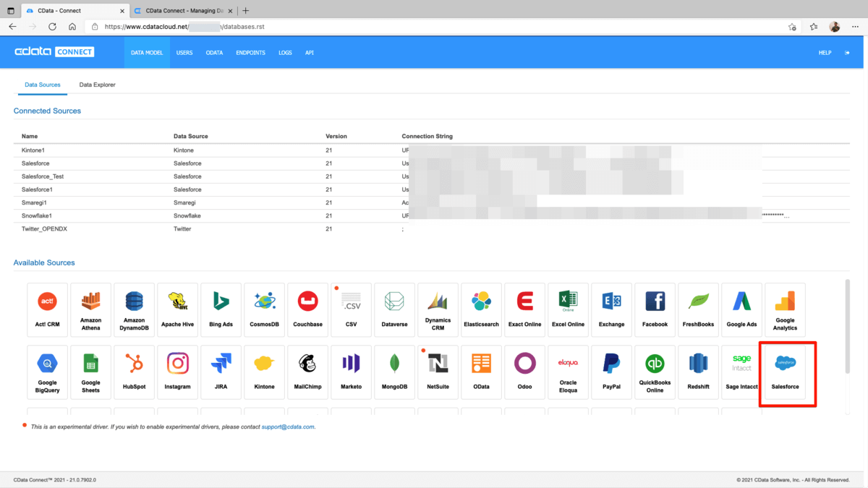
Task: Click the support@cdata.com email link
Action: tap(288, 427)
